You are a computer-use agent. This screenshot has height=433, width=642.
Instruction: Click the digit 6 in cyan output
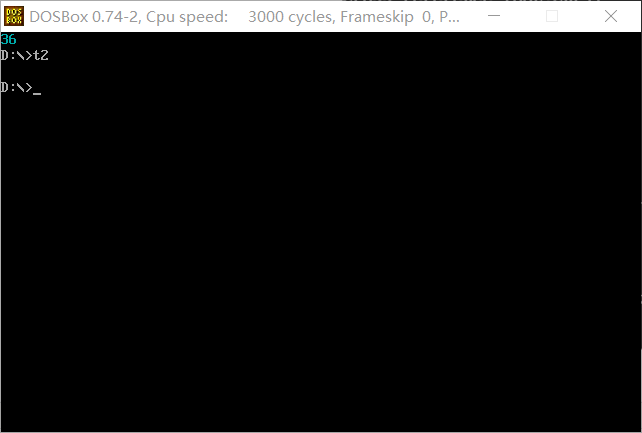[12, 40]
